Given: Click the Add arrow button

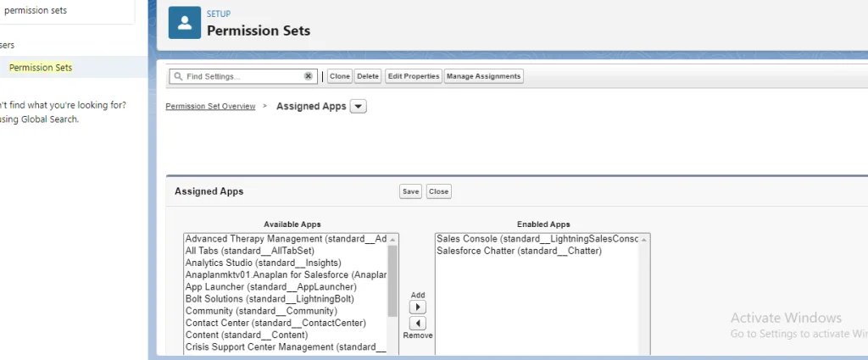Looking at the screenshot, I should (417, 307).
